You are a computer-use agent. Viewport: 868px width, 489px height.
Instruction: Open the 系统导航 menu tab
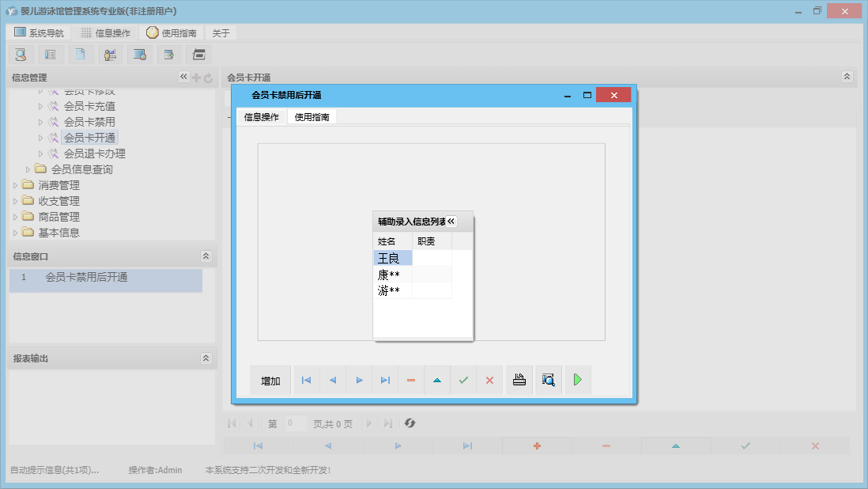[x=40, y=32]
